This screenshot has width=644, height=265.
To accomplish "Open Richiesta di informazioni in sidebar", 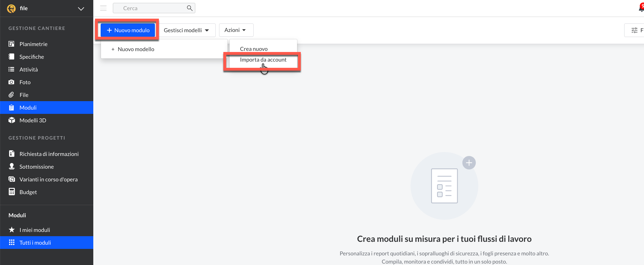I will 49,154.
